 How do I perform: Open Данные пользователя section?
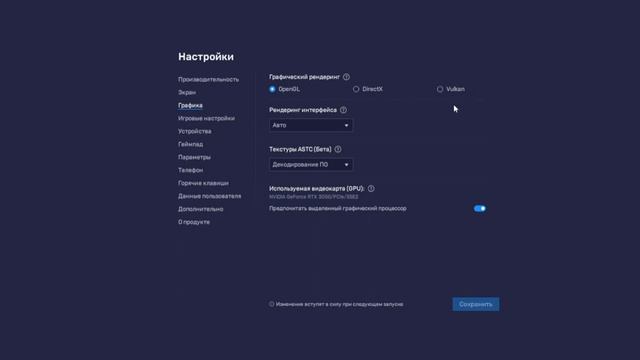pos(209,196)
